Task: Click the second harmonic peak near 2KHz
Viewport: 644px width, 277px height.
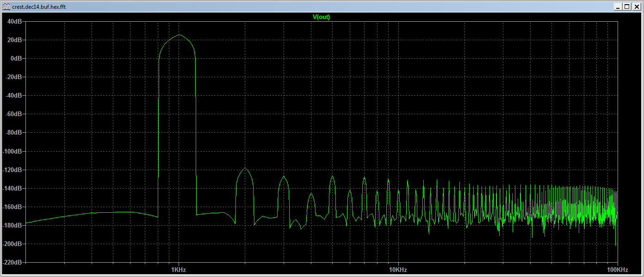Action: click(x=245, y=168)
